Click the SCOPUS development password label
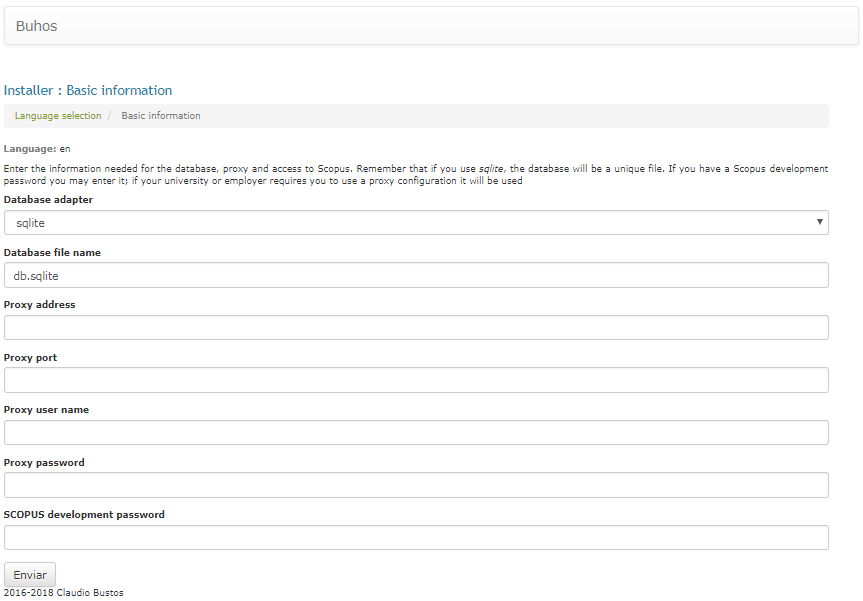Viewport: 863px width, 601px height. pos(84,515)
